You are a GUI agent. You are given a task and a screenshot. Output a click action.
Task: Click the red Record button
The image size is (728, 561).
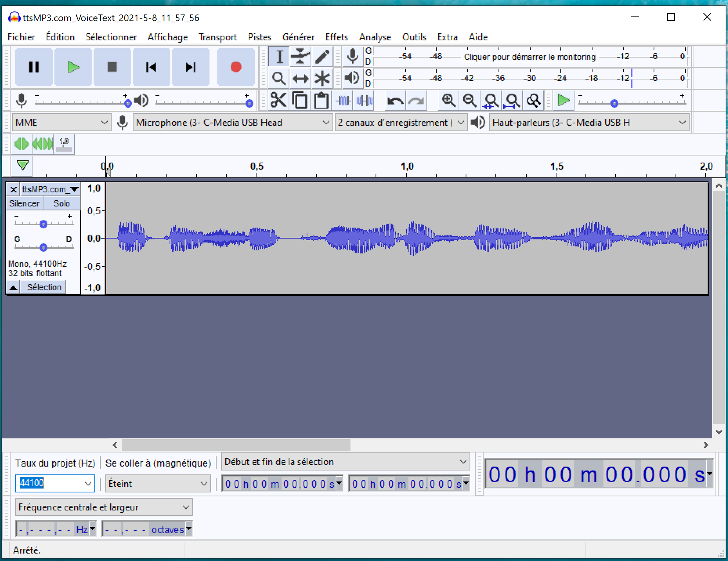tap(236, 67)
